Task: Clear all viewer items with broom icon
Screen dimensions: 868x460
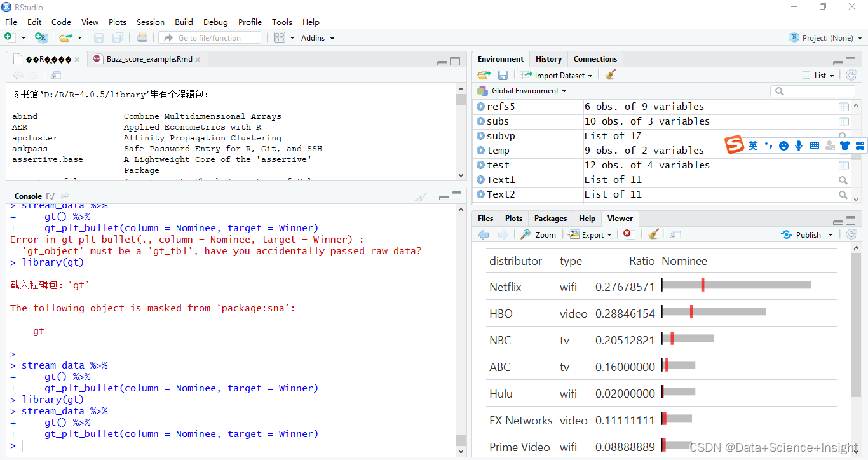Action: (653, 234)
